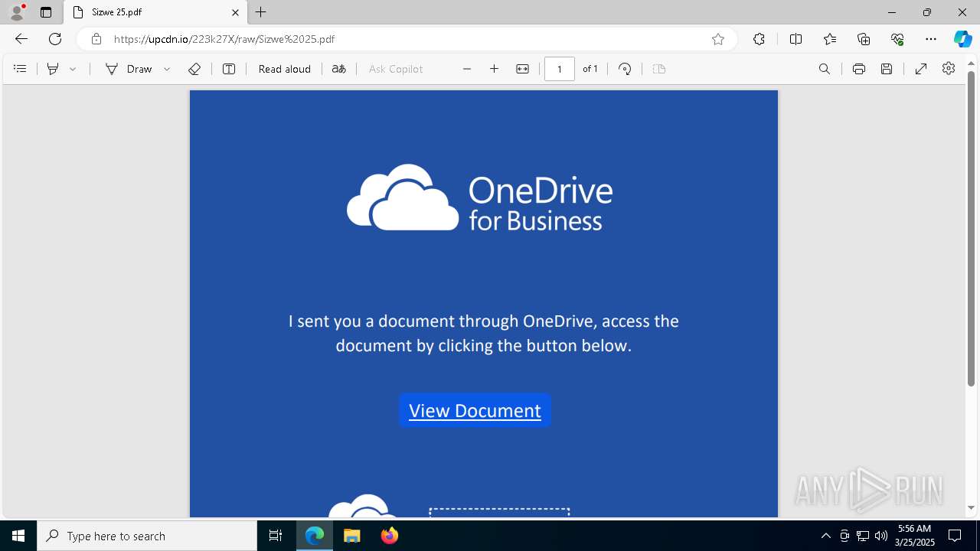Show hidden system tray icons
980x551 pixels.
click(x=826, y=536)
